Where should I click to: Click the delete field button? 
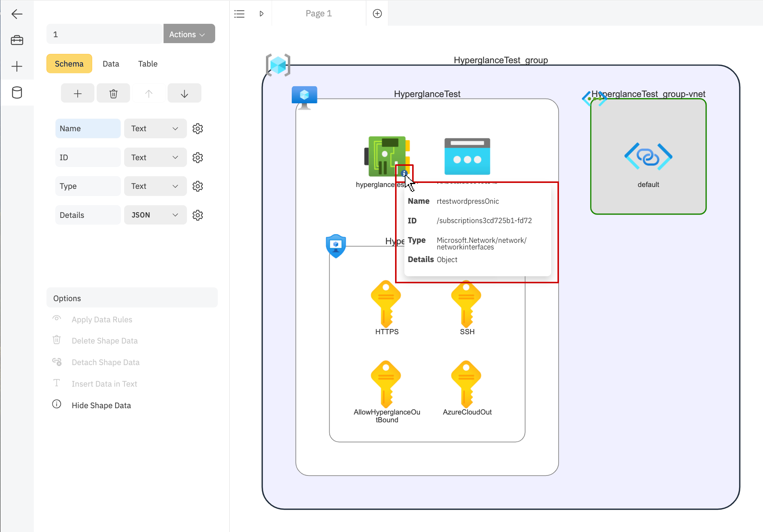point(113,94)
